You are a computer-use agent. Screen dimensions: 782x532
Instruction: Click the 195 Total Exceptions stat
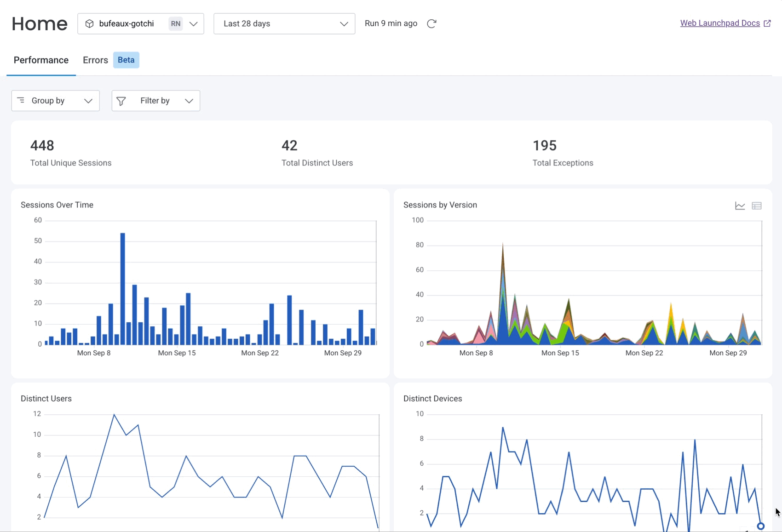544,146
